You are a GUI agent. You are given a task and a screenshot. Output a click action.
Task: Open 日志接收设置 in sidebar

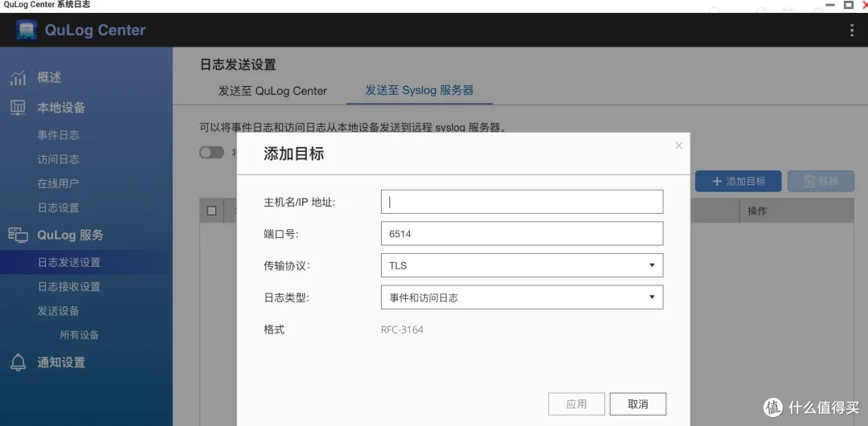(x=68, y=286)
